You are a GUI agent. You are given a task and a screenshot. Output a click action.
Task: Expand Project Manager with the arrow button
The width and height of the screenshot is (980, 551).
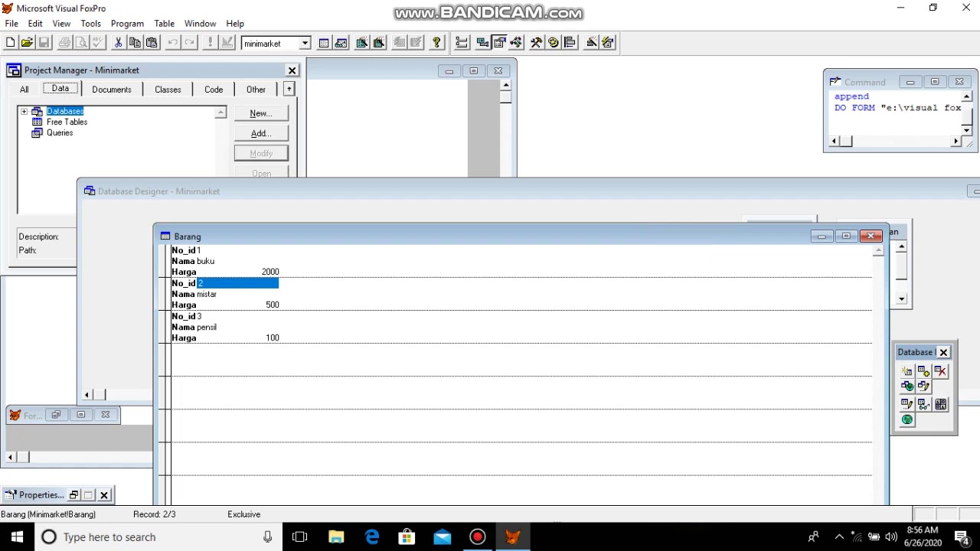pos(289,90)
